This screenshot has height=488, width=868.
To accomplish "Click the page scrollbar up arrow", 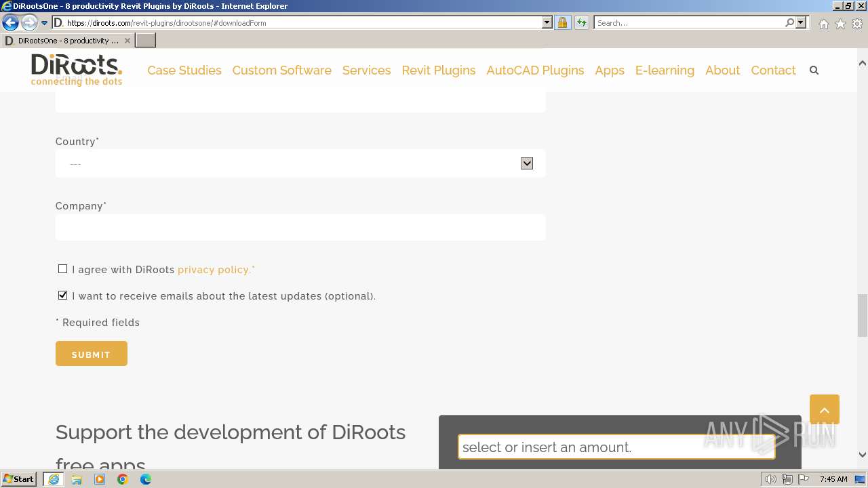I will click(x=862, y=63).
